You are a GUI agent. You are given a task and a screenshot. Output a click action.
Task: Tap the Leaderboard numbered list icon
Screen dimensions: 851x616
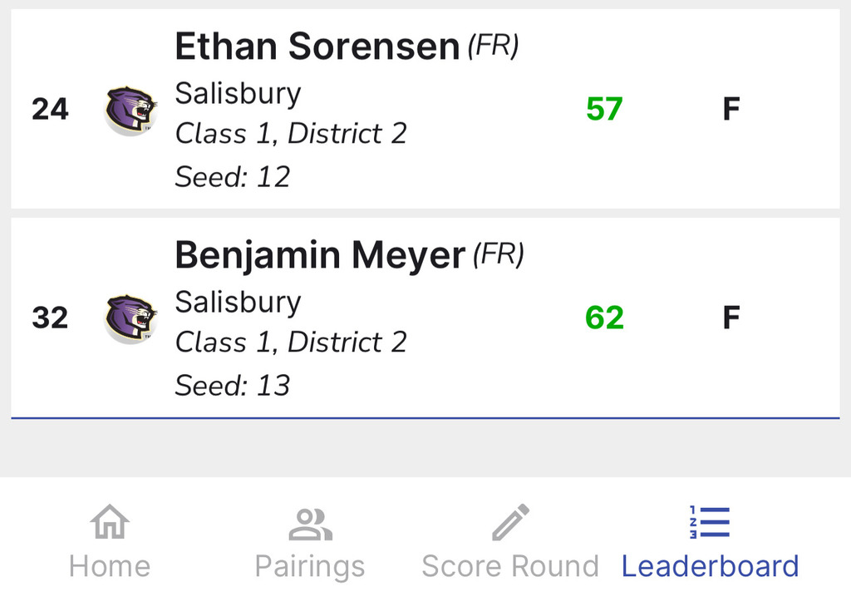710,523
